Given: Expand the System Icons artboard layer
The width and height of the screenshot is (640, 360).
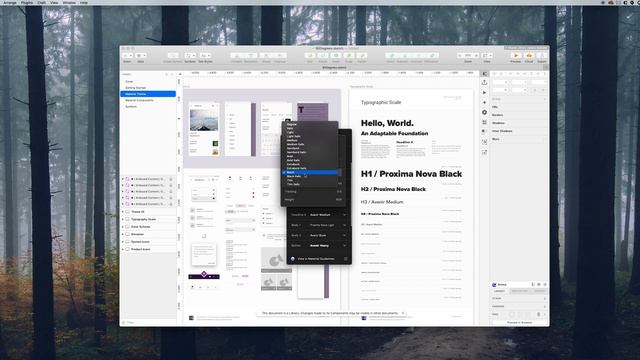Looking at the screenshot, I should click(x=123, y=242).
